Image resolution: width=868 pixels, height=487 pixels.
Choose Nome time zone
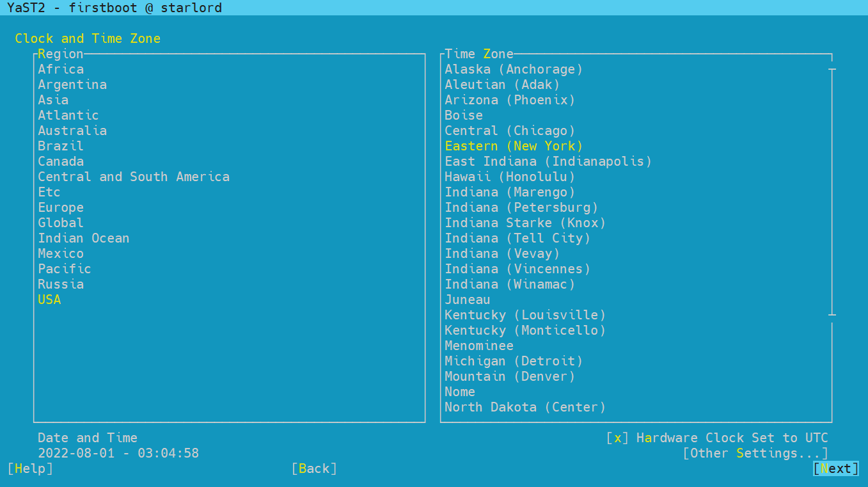pyautogui.click(x=460, y=392)
